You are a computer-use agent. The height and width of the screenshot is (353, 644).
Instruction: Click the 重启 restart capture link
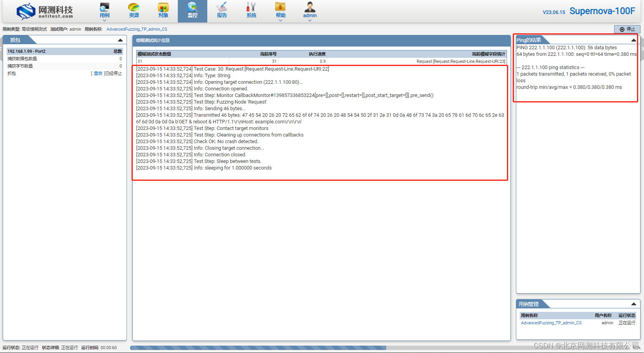coord(98,73)
